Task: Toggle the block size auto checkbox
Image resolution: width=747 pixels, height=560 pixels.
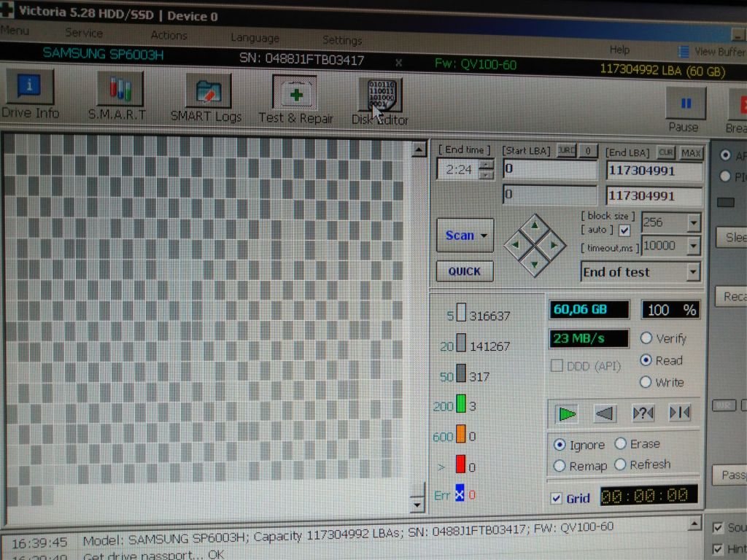Action: [624, 230]
